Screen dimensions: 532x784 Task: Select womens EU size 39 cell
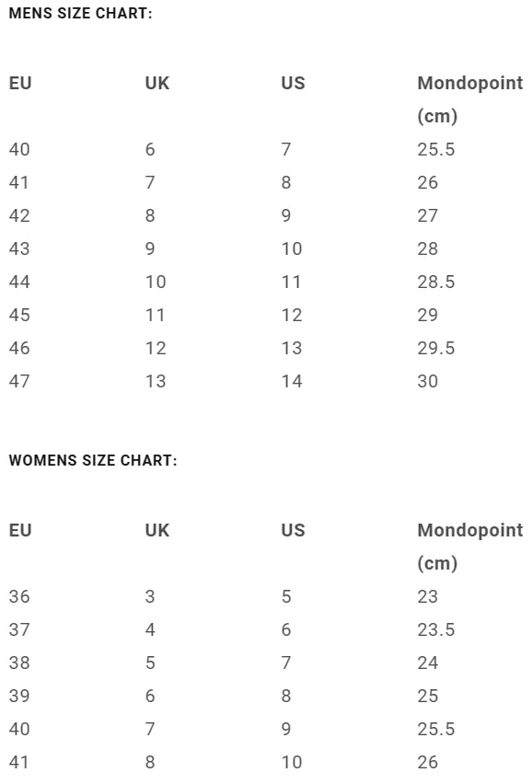pos(19,696)
